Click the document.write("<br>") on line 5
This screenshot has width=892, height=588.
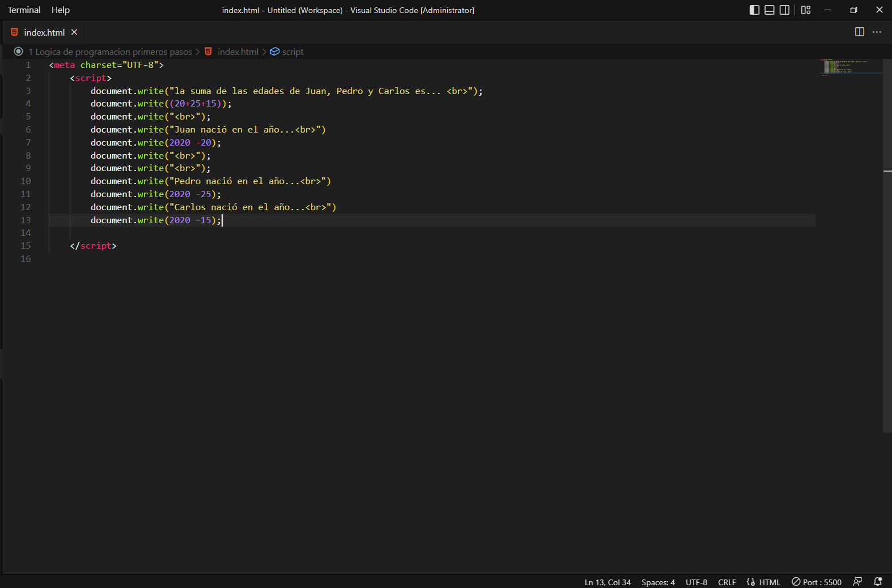coord(151,117)
